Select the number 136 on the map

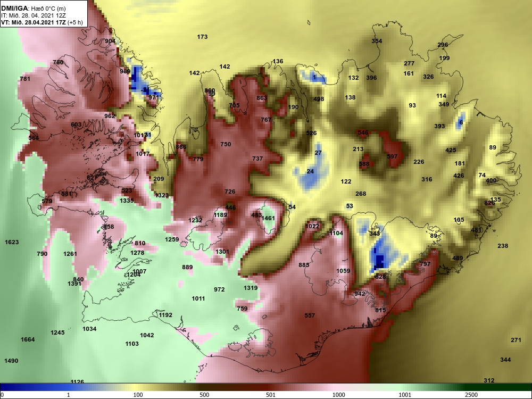point(278,61)
